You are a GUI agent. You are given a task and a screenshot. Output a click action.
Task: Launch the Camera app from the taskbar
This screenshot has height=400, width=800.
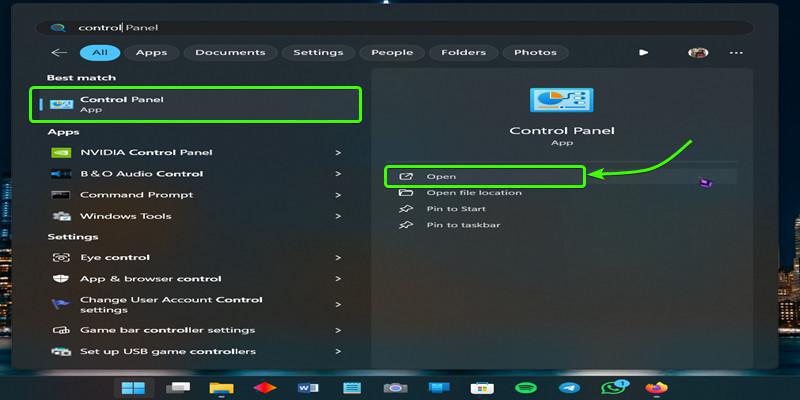click(395, 388)
